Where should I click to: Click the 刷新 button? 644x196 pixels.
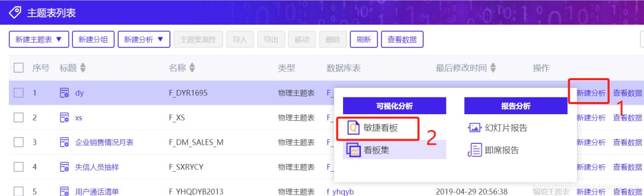(x=364, y=40)
